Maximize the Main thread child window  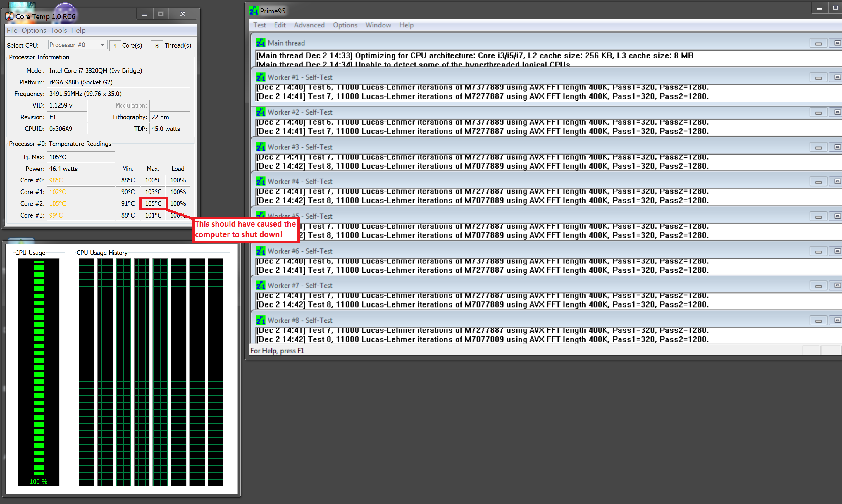coord(836,43)
